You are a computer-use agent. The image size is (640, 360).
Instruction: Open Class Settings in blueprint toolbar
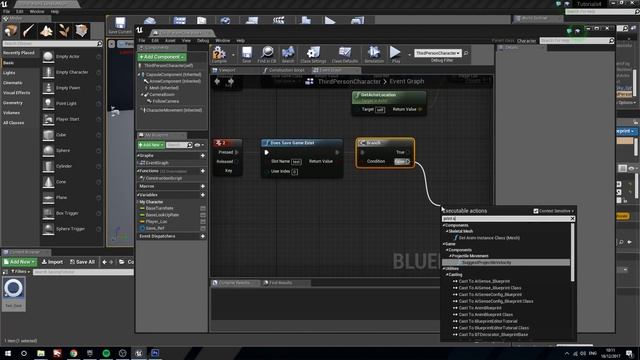pyautogui.click(x=313, y=54)
